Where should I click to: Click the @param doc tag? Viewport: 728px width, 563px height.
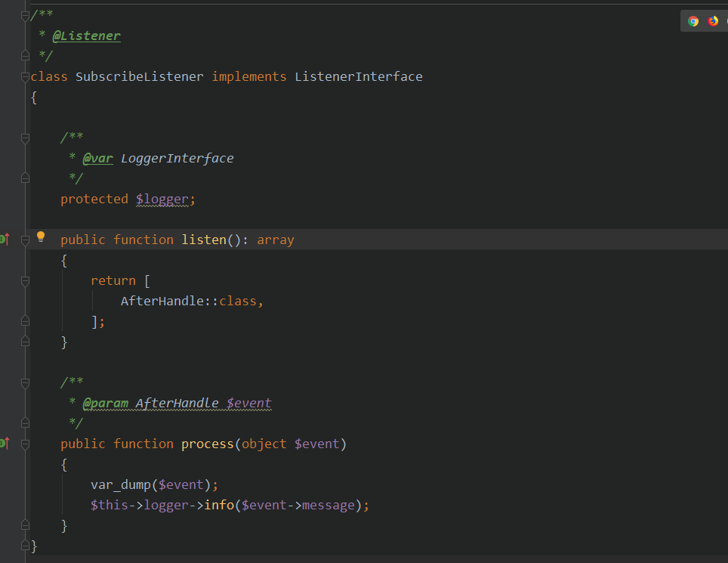coord(106,404)
